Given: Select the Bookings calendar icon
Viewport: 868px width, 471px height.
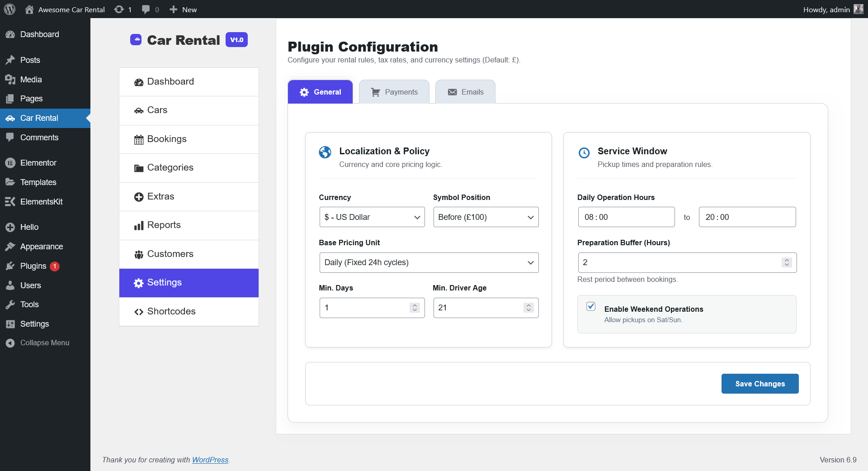Looking at the screenshot, I should (139, 139).
